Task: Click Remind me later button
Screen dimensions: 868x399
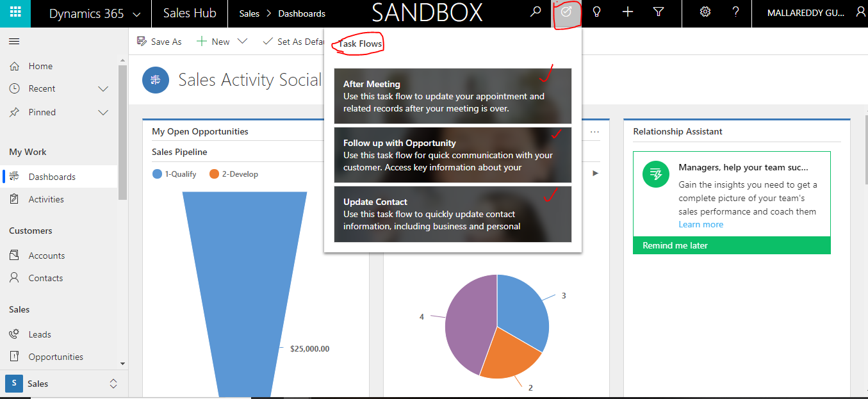Action: (x=732, y=245)
